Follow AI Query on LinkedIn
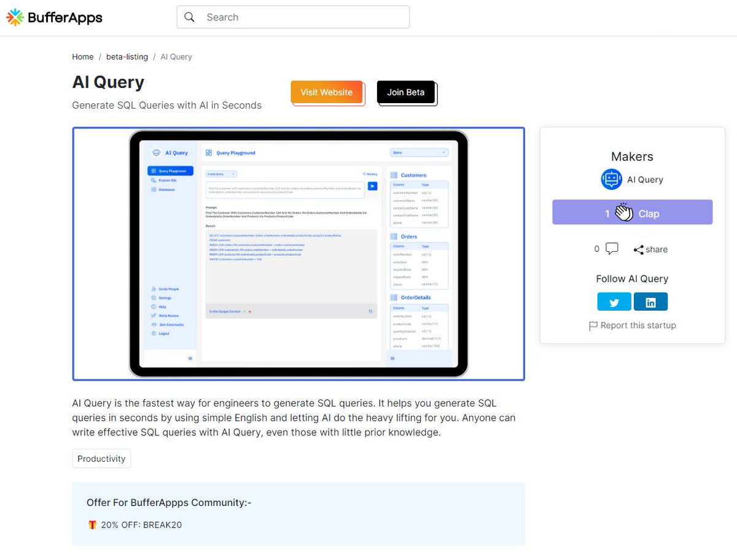The height and width of the screenshot is (560, 737). (x=651, y=301)
